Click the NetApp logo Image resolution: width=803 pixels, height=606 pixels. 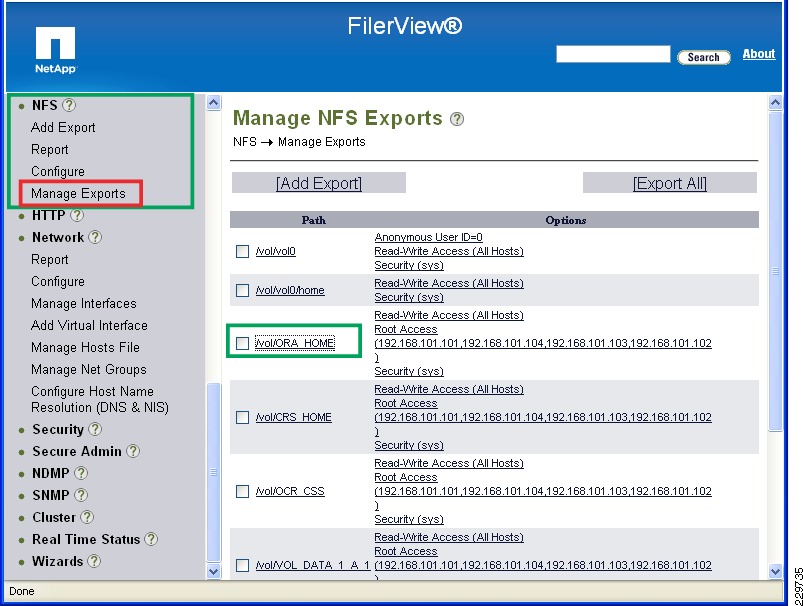(x=55, y=50)
